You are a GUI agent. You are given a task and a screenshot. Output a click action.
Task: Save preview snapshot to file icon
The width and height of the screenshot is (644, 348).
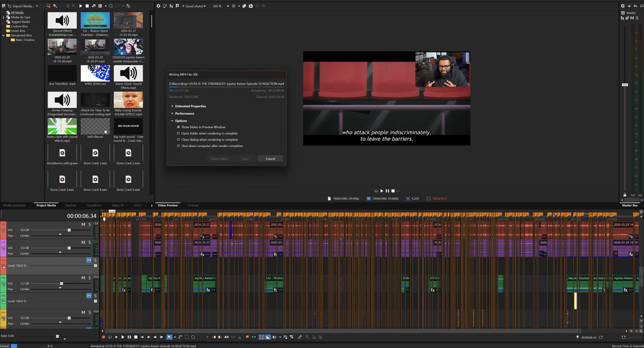251,6
